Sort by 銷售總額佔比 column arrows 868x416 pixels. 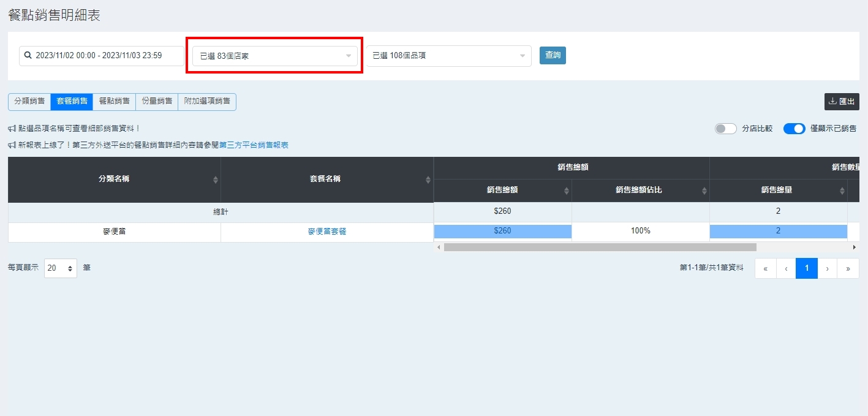pyautogui.click(x=704, y=191)
